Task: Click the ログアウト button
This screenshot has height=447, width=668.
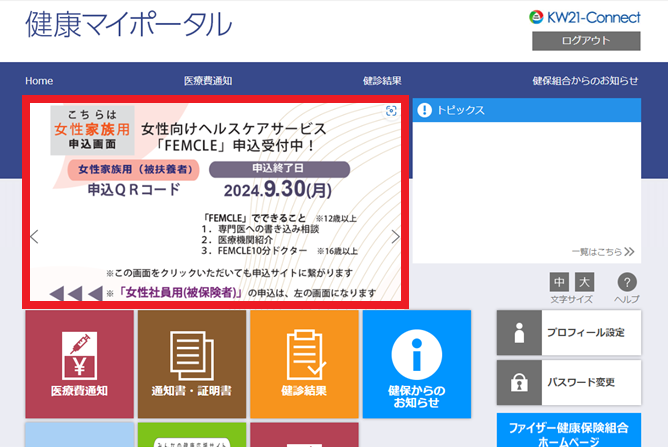Action: coord(586,41)
